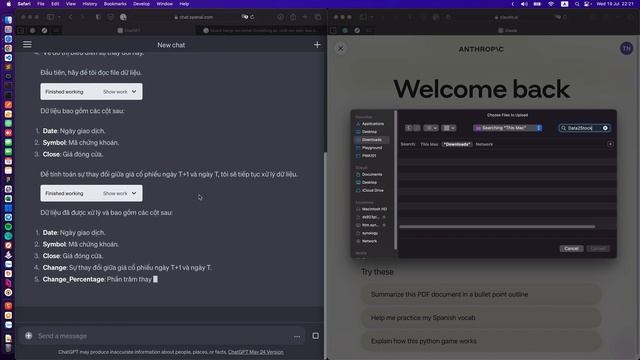640x360 pixels.
Task: Set search scope to This Mac
Action: click(x=429, y=144)
